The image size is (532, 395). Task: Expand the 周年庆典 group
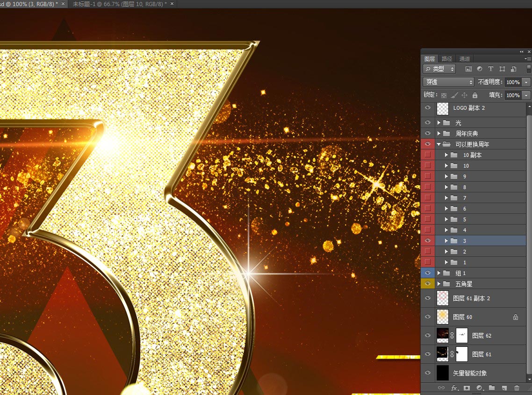(439, 133)
